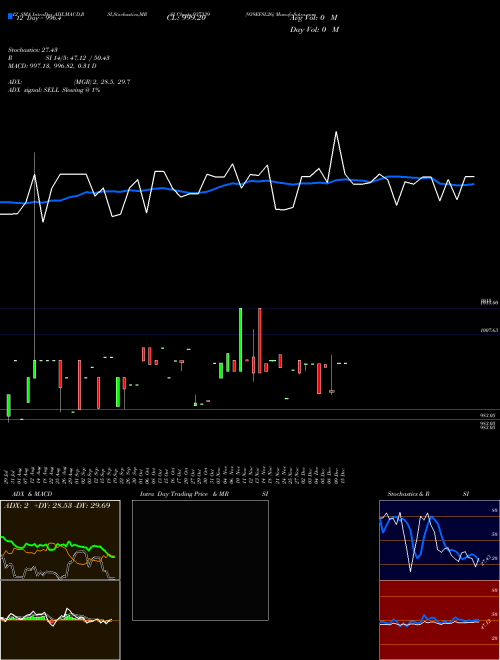
Task: Click the highest spike of the white price line
Action: [336, 133]
